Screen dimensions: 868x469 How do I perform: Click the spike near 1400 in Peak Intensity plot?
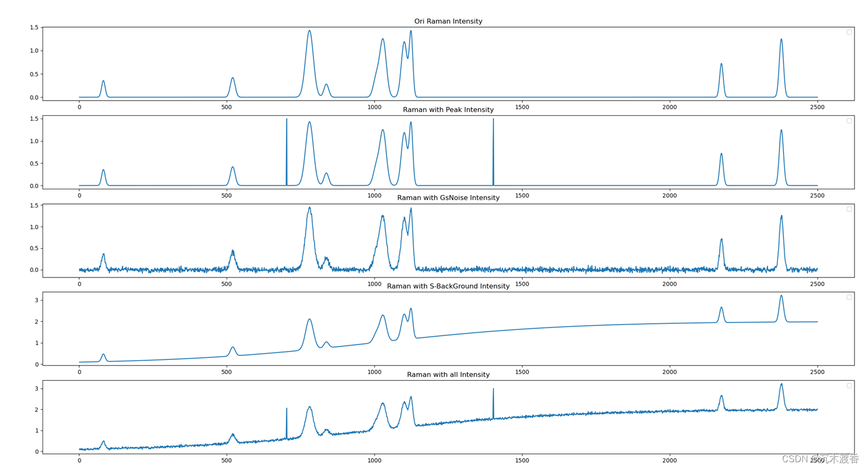coord(493,151)
